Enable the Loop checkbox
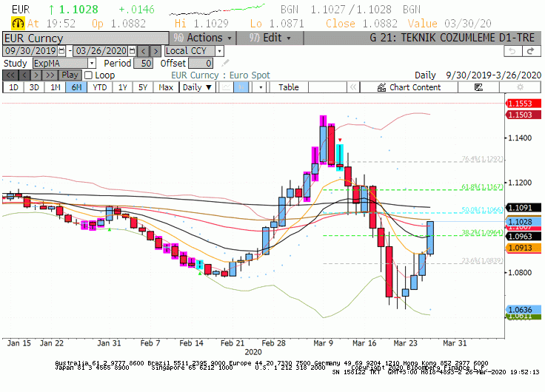Image resolution: width=545 pixels, height=392 pixels. click(x=89, y=75)
